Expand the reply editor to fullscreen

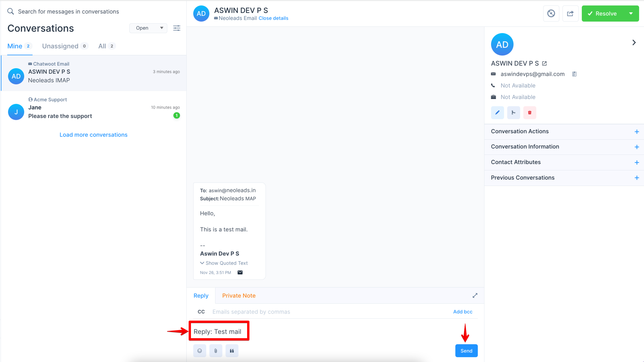475,296
